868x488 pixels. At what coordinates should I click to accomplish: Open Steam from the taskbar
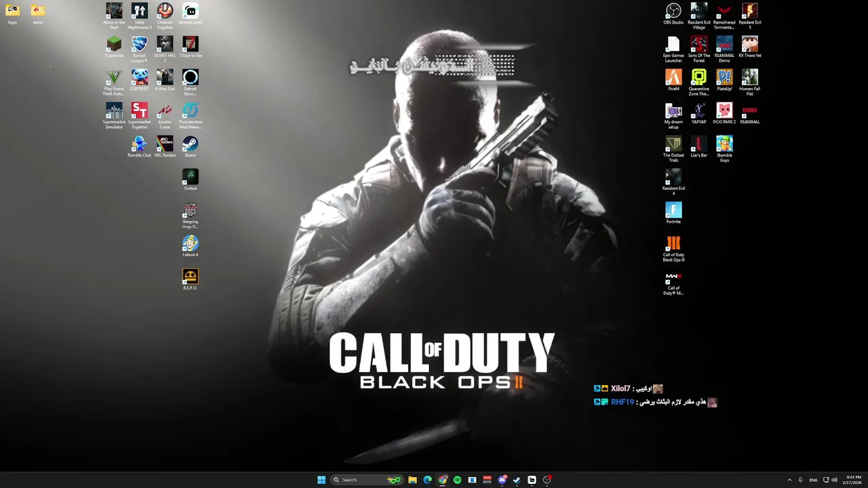(517, 480)
